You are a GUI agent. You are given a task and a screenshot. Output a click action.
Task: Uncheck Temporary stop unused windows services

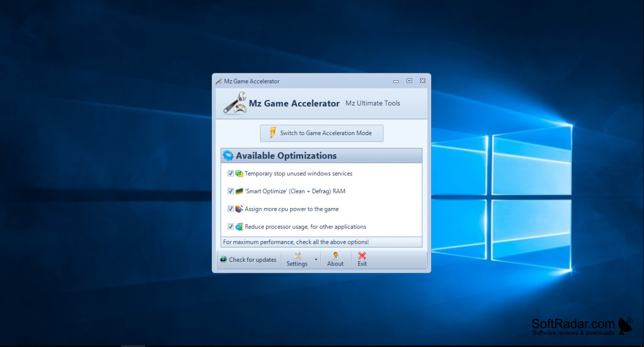click(x=231, y=173)
